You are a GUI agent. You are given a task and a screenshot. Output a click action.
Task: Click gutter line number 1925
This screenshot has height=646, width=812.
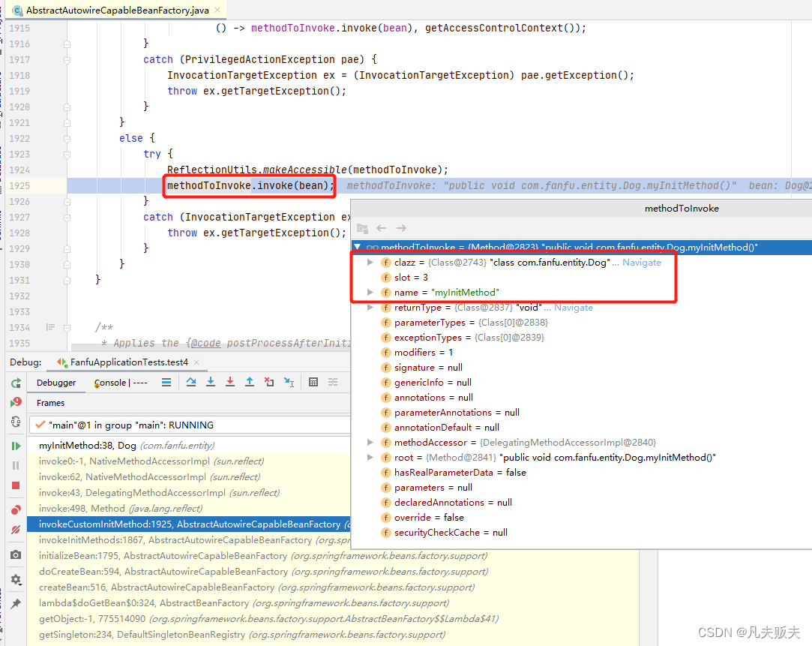(19, 185)
